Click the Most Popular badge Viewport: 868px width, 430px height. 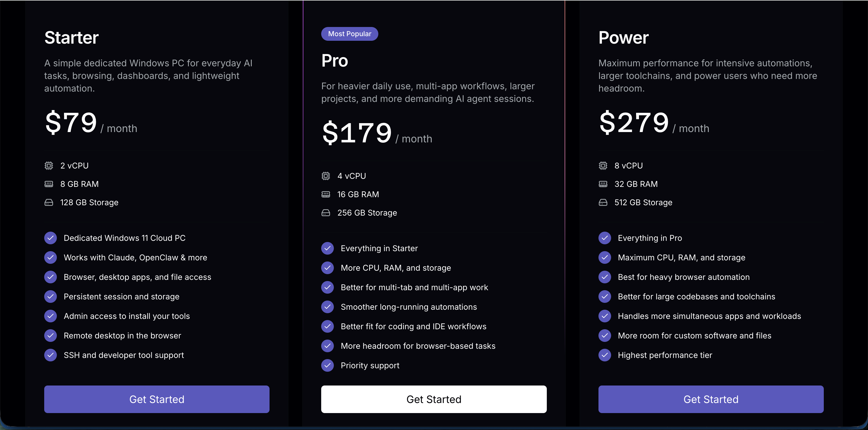click(x=349, y=34)
